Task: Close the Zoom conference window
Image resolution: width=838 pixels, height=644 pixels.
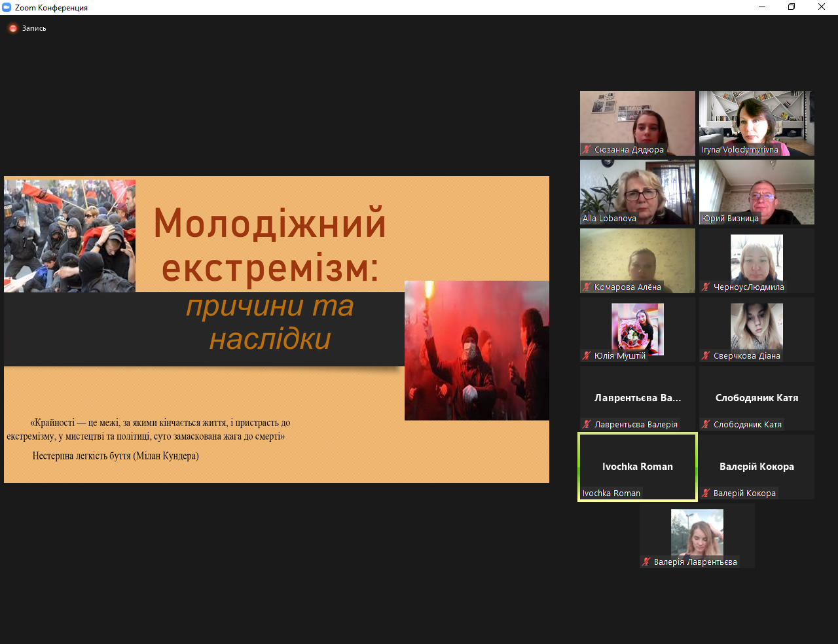Action: pos(822,7)
